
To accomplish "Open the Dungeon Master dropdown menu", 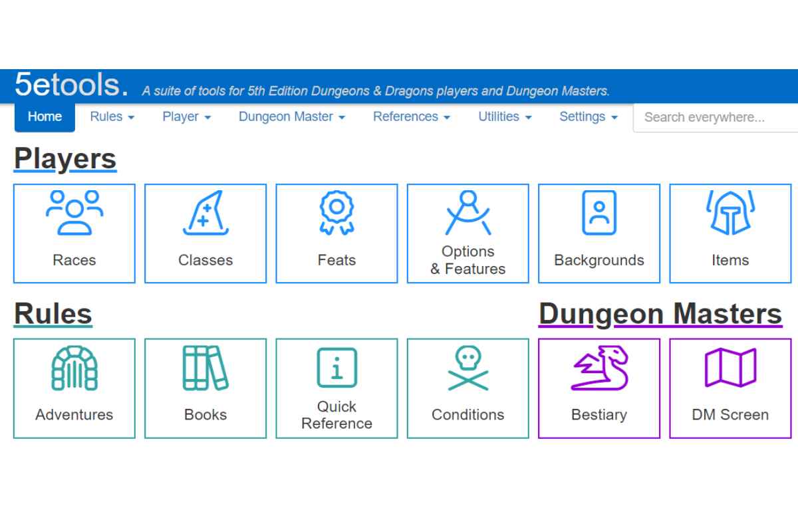I will [x=292, y=116].
